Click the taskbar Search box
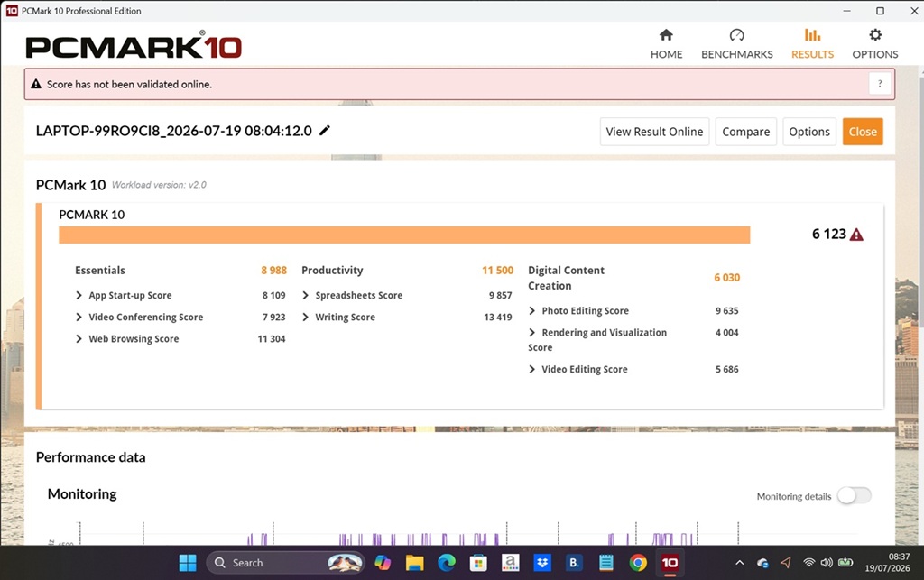This screenshot has width=924, height=580. pos(285,563)
